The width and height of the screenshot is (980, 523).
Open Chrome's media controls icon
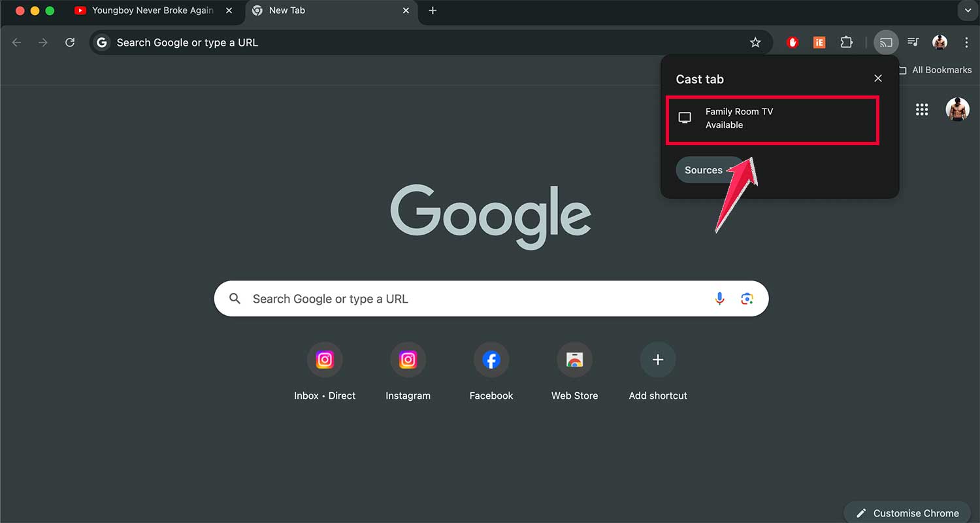[913, 42]
